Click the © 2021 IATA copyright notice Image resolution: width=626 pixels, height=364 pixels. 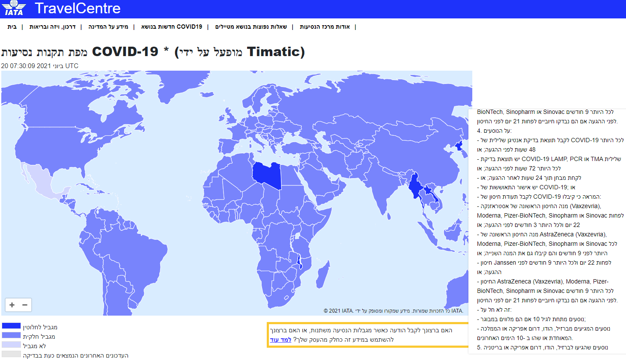pos(393,311)
